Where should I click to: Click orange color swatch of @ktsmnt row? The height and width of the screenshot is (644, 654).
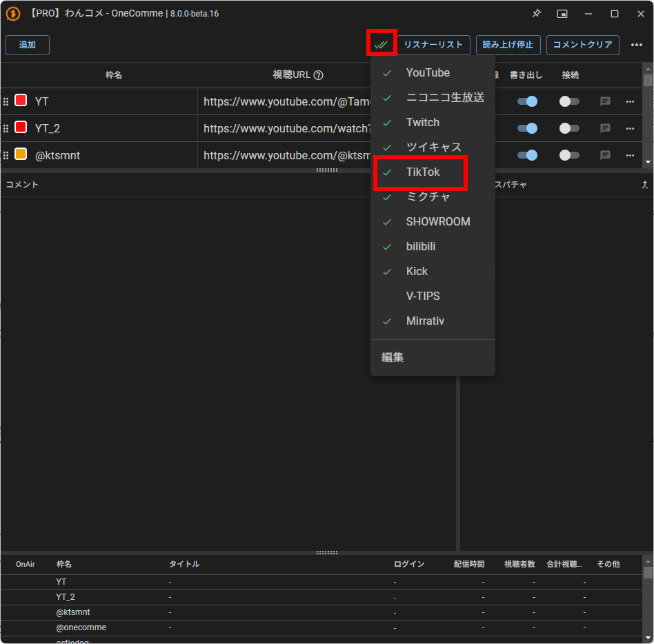click(21, 154)
